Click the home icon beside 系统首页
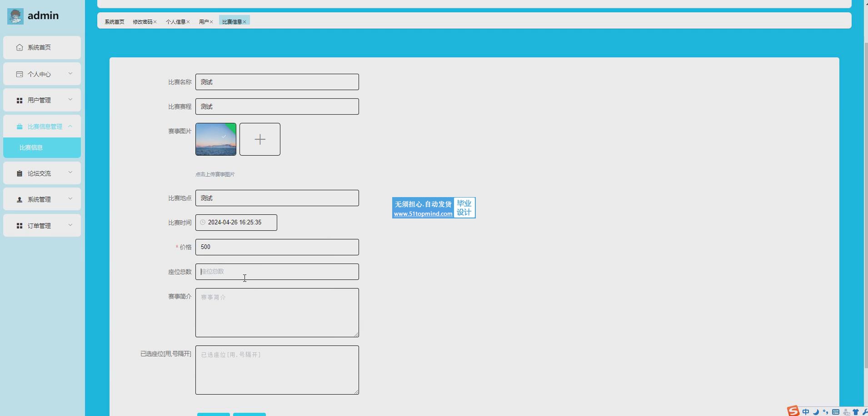 click(20, 47)
